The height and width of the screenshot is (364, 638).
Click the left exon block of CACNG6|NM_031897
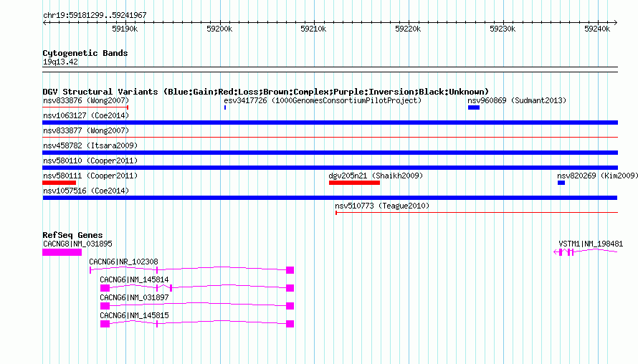click(105, 306)
